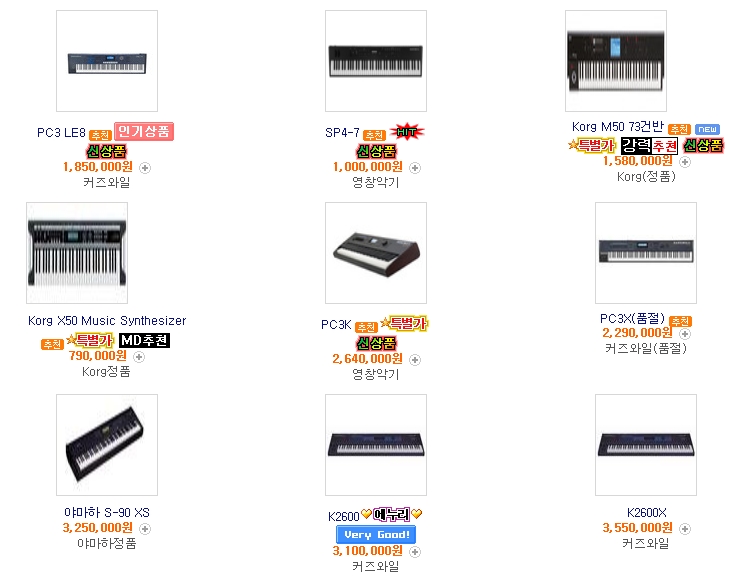Click the SP4-7 keyboard thumbnail image
The image size is (729, 584).
pos(376,61)
